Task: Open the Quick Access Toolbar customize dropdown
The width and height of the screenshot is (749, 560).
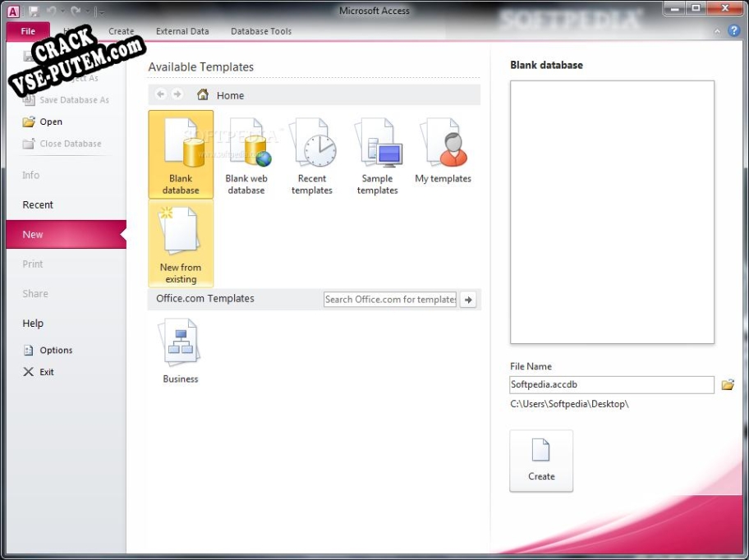Action: coord(100,11)
